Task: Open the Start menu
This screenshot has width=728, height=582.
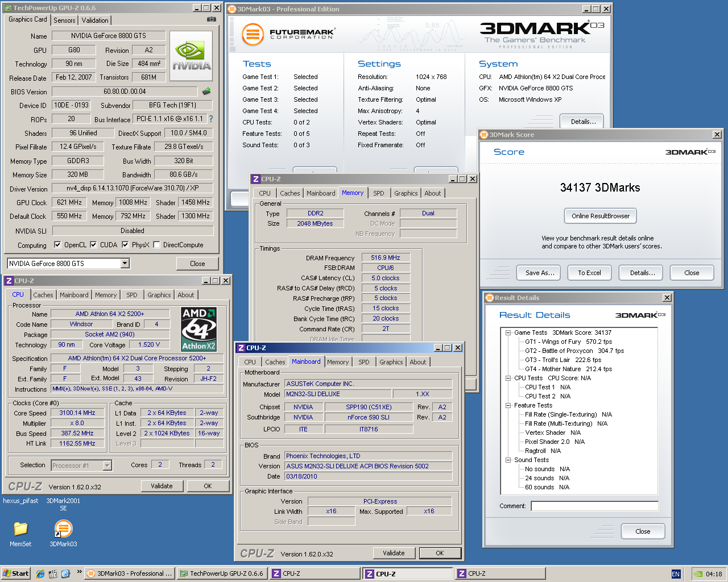Action: [x=15, y=573]
